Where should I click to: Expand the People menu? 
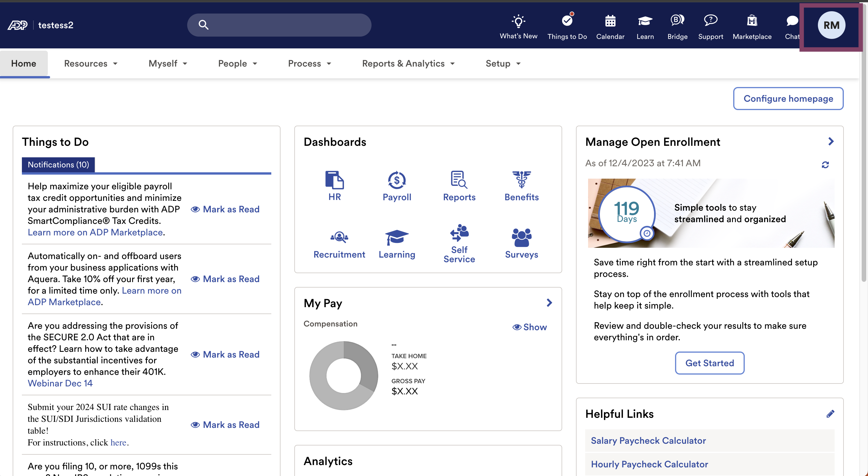tap(238, 63)
